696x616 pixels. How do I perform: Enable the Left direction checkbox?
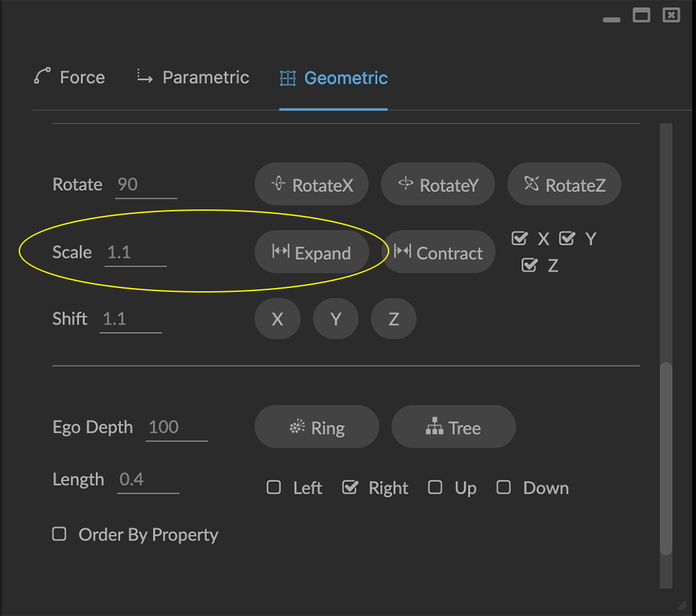274,487
